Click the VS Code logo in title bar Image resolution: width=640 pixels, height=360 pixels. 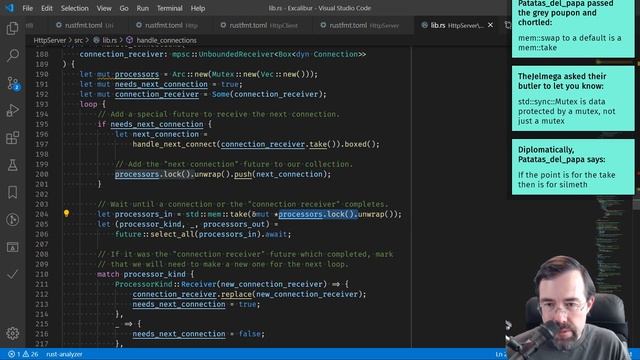pos(9,8)
